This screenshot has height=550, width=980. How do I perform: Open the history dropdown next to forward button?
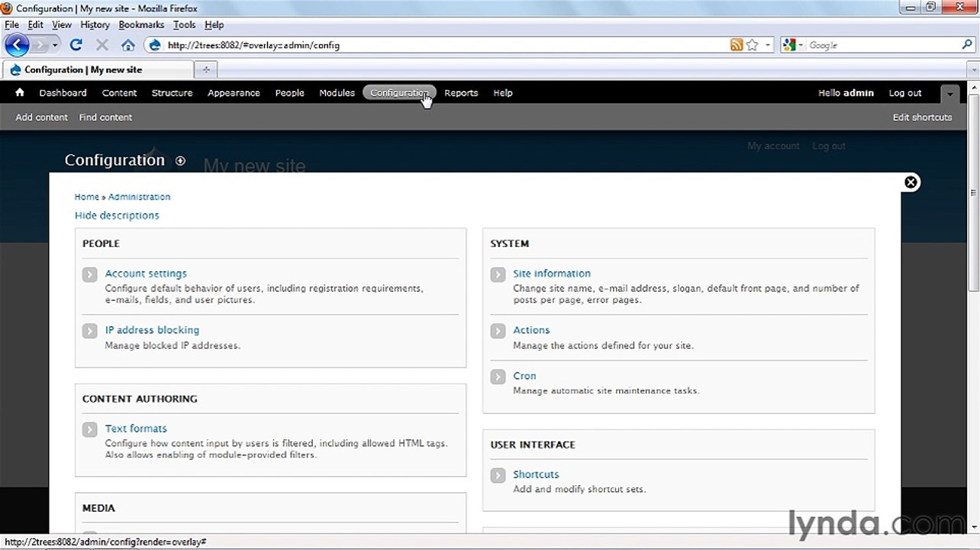55,45
